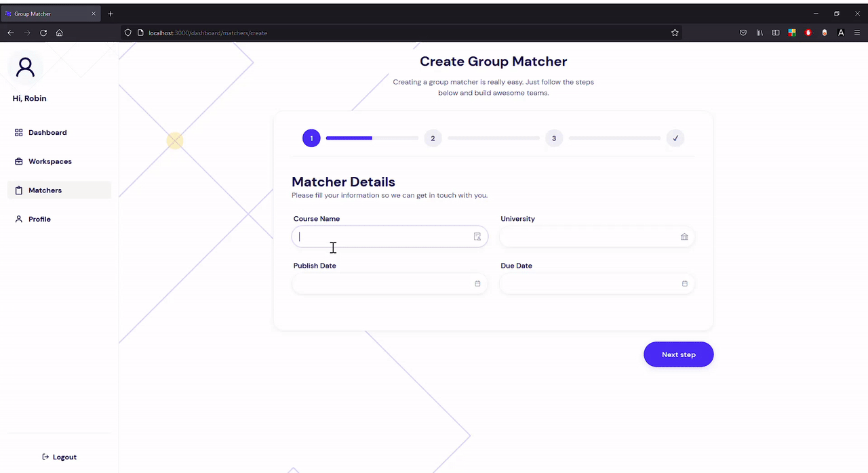This screenshot has height=473, width=868.
Task: Open Profile via the person icon
Action: coord(18,219)
